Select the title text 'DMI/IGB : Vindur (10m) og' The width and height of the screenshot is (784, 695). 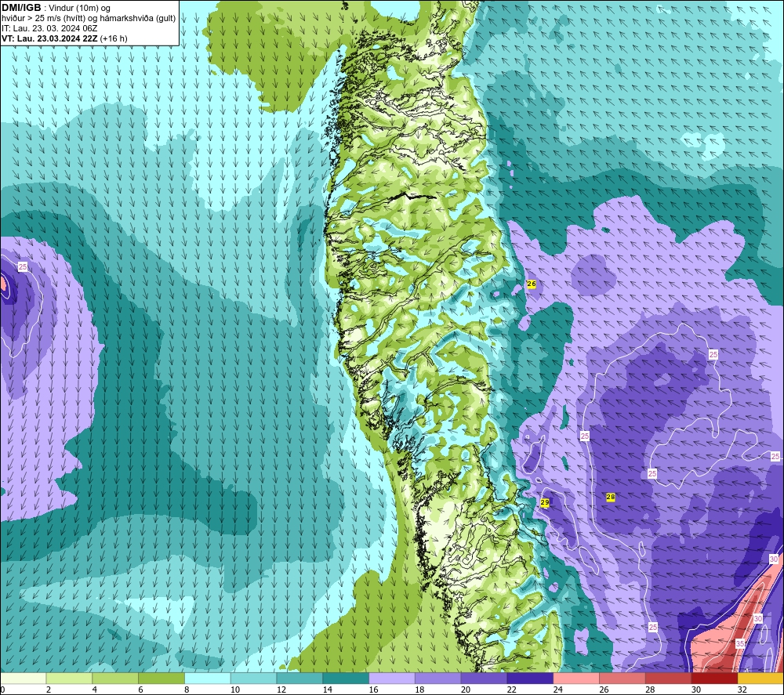point(56,8)
